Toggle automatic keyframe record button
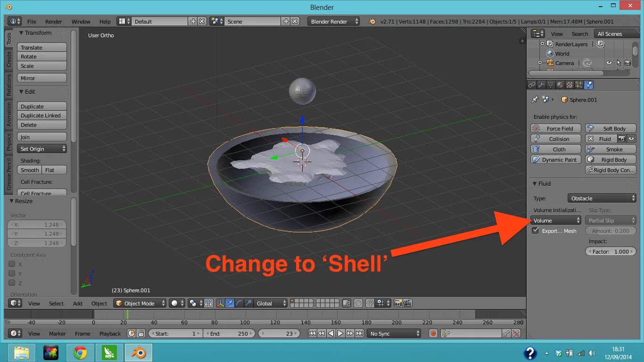 (x=433, y=333)
